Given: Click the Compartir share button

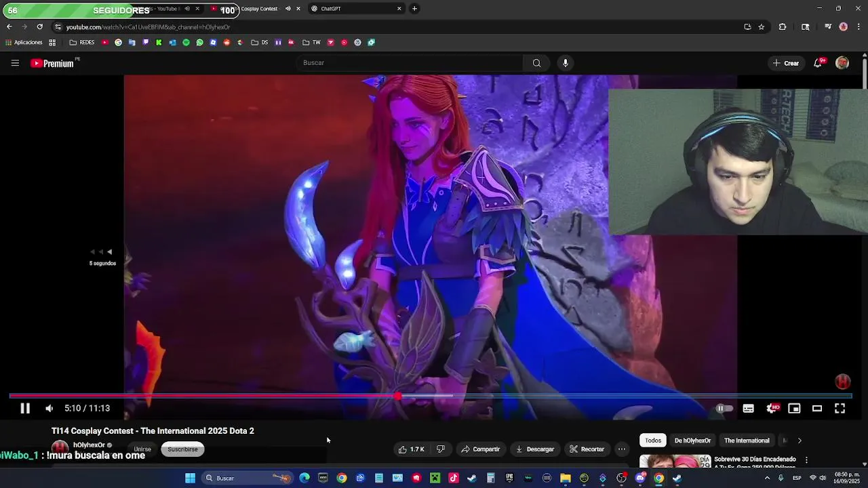Looking at the screenshot, I should [x=481, y=449].
